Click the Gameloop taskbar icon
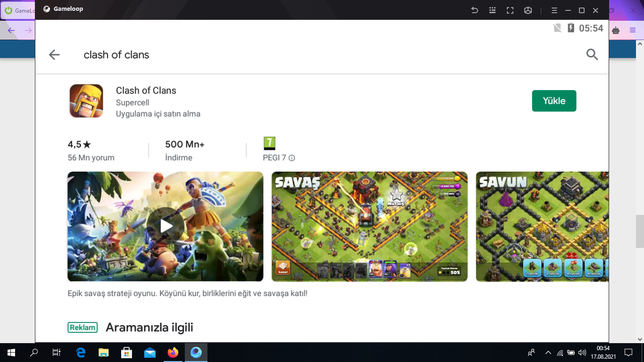Screen dimensions: 644x362 196,352
